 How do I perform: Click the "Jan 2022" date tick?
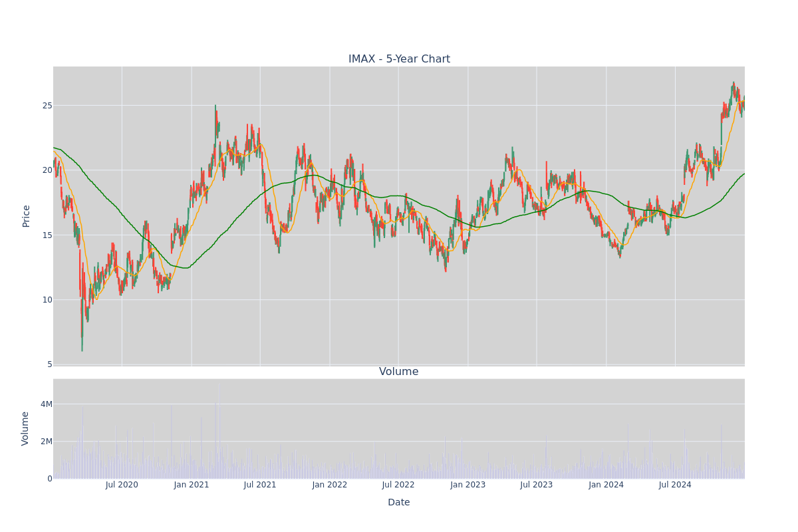(330, 485)
